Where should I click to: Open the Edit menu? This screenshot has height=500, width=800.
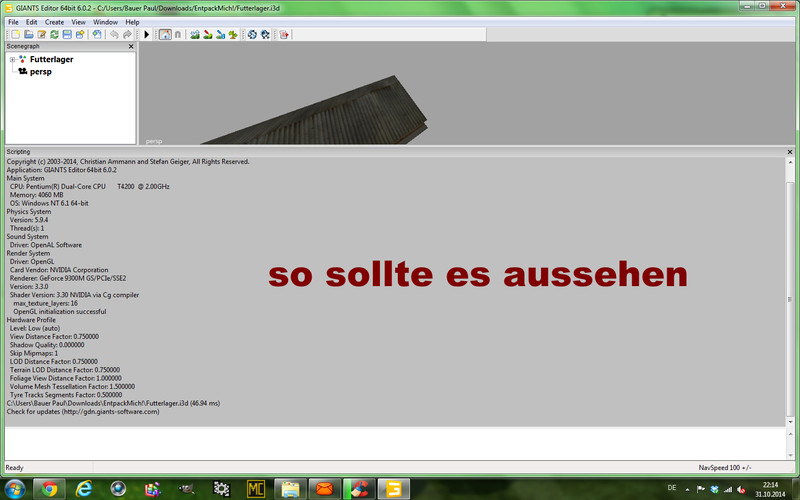coord(32,22)
